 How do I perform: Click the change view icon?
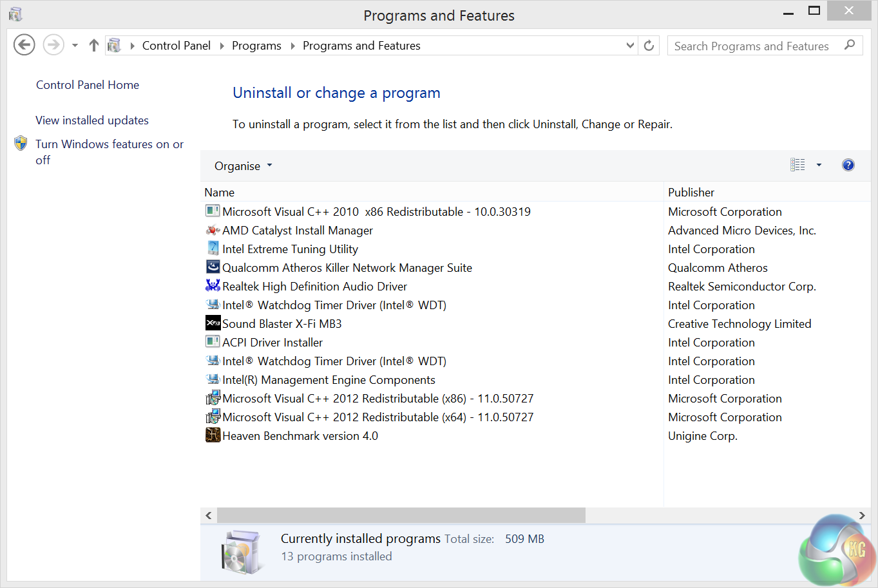pyautogui.click(x=797, y=165)
